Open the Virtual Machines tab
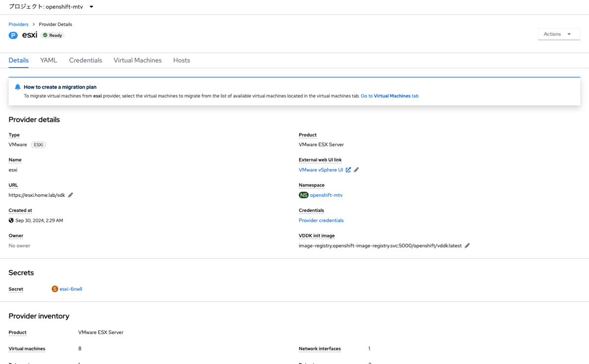This screenshot has width=589, height=364. [x=137, y=60]
